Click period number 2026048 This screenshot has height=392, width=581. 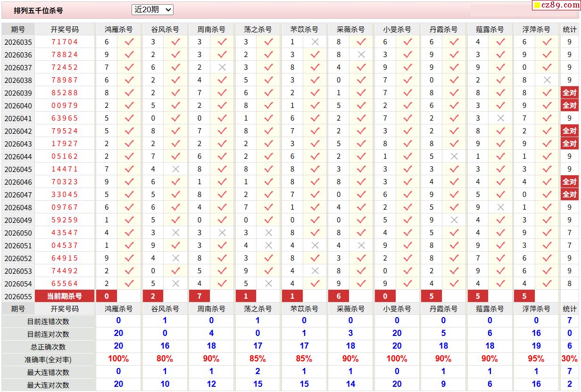pos(18,208)
